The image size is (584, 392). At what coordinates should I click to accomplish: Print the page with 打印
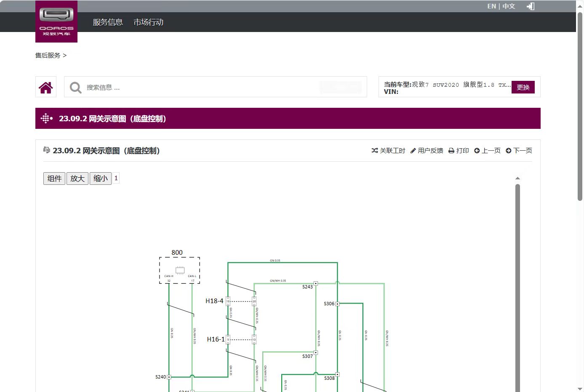tap(459, 151)
